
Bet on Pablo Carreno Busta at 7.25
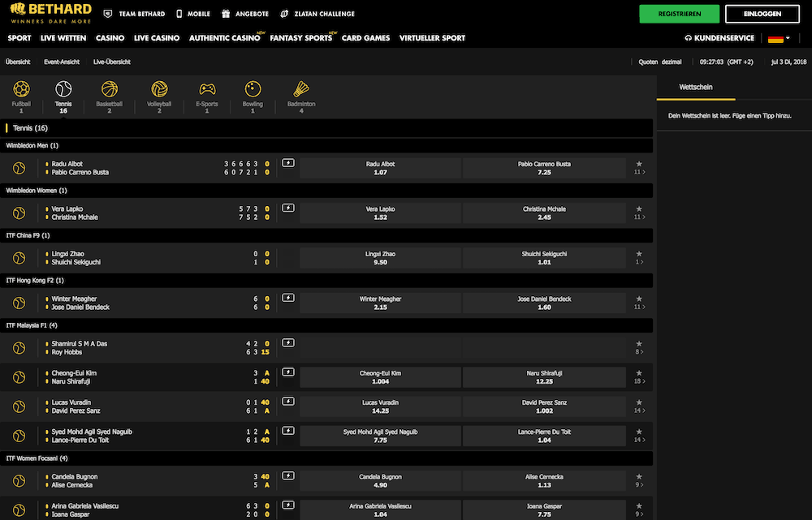[544, 168]
